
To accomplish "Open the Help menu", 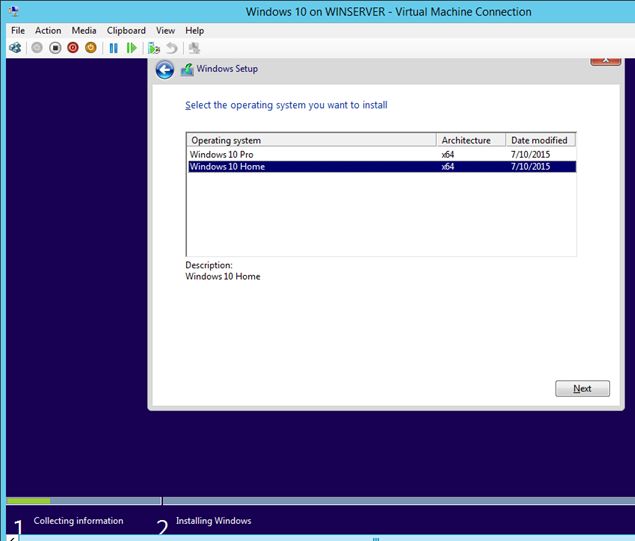I will (x=194, y=31).
